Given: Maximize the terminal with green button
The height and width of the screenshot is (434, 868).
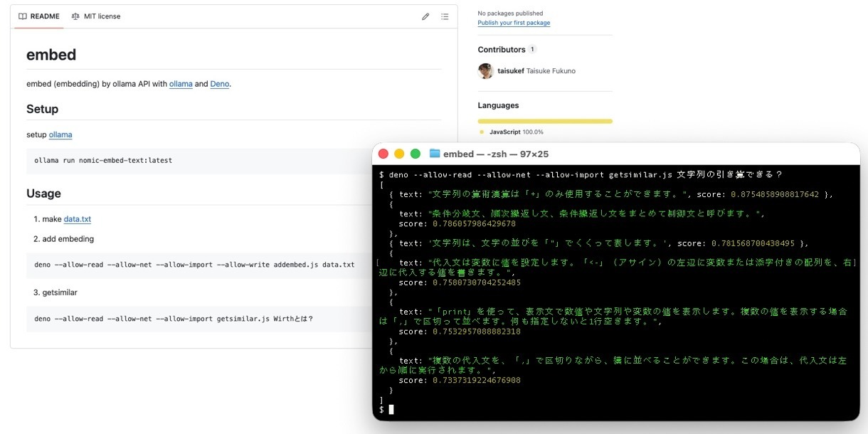Looking at the screenshot, I should (415, 154).
